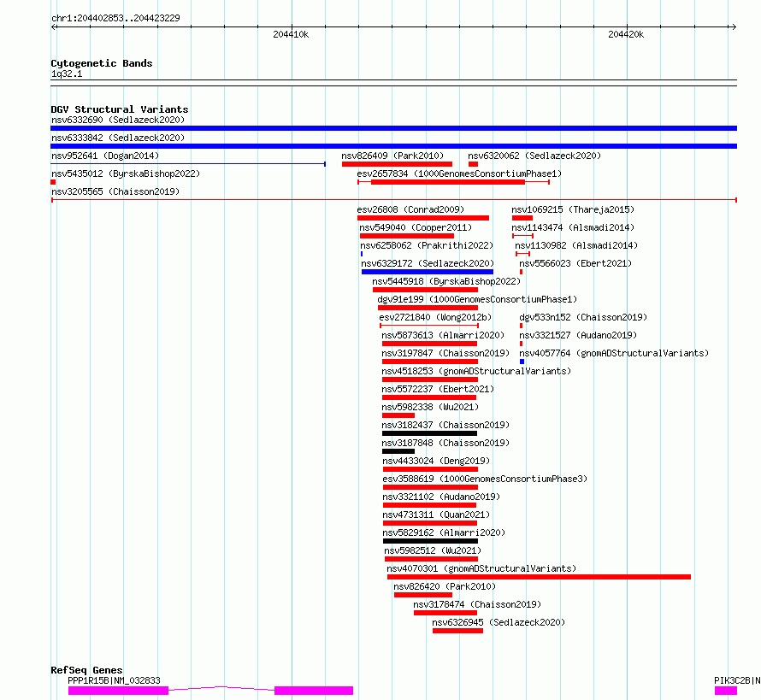
Task: Open nsv6320062 (Sedlazeck2020) label
Action: pyautogui.click(x=534, y=156)
